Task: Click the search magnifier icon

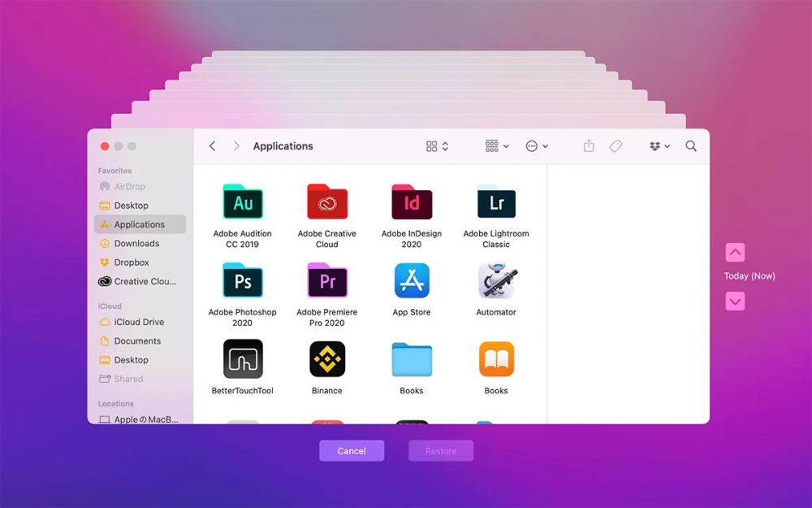Action: tap(691, 146)
